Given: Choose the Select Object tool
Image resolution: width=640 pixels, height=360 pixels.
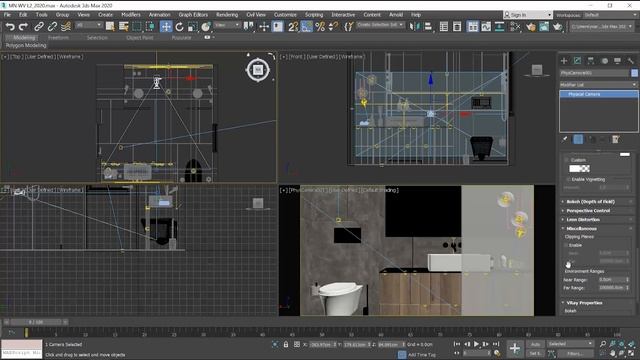Looking at the screenshot, I should click(110, 27).
